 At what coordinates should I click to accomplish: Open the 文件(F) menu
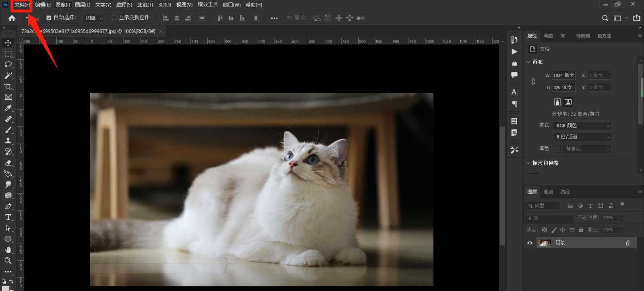(22, 5)
